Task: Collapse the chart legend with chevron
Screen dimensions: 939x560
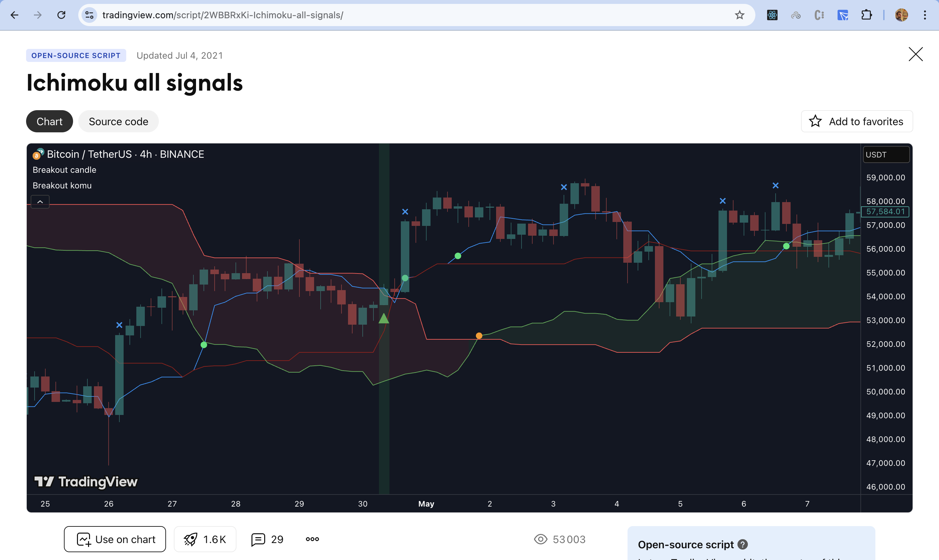Action: coord(40,202)
